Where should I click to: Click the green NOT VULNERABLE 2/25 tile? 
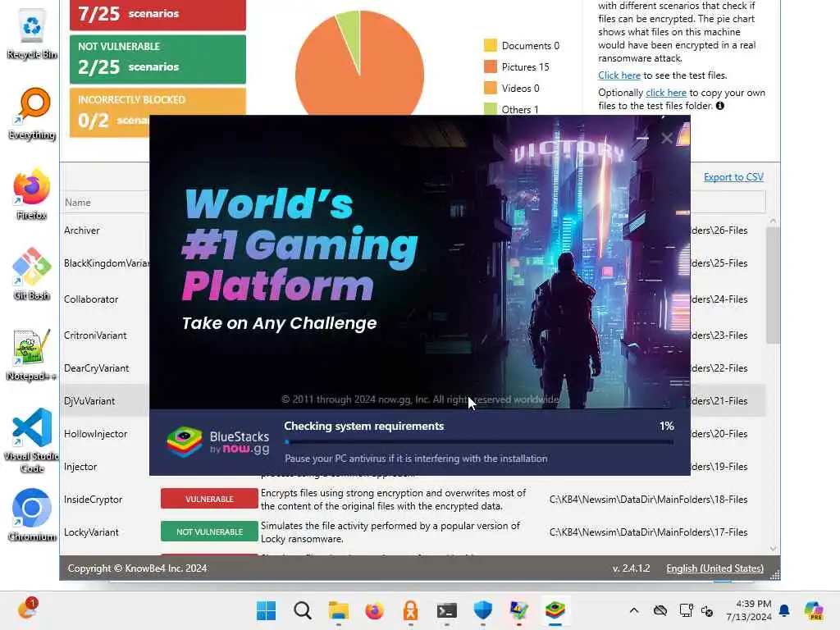click(x=158, y=59)
